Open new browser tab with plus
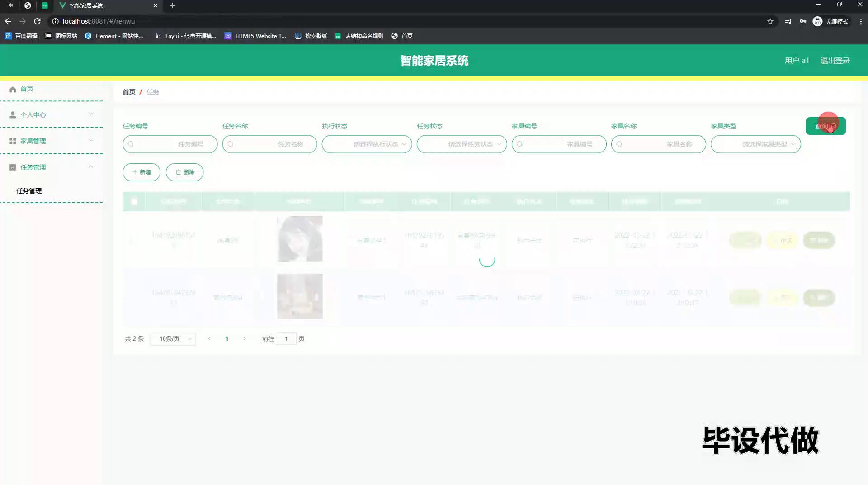This screenshot has height=485, width=868. (x=172, y=5)
